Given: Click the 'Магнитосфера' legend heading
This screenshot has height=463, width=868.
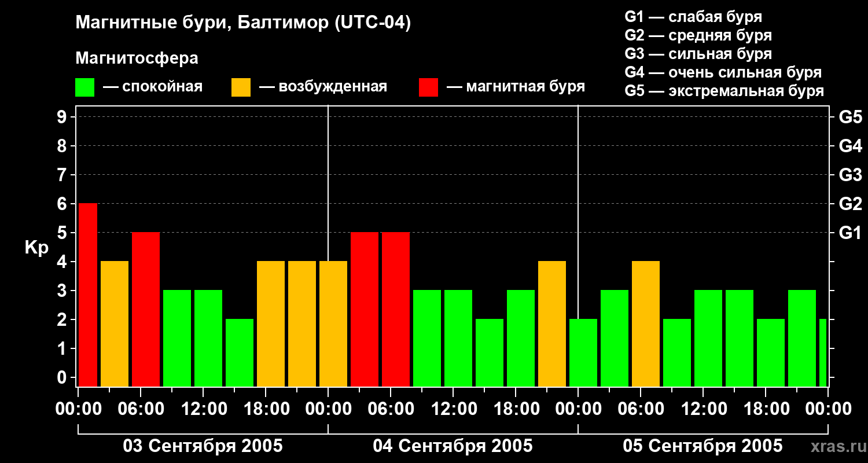Looking at the screenshot, I should pos(137,58).
